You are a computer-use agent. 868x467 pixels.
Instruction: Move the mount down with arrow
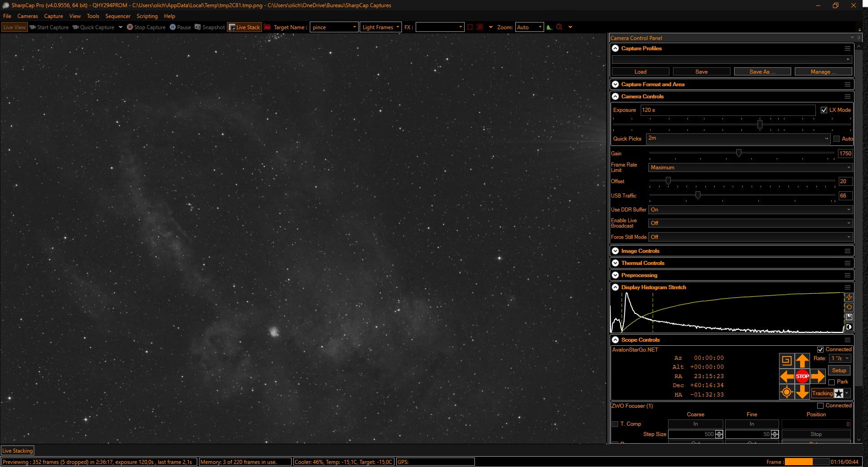click(802, 392)
